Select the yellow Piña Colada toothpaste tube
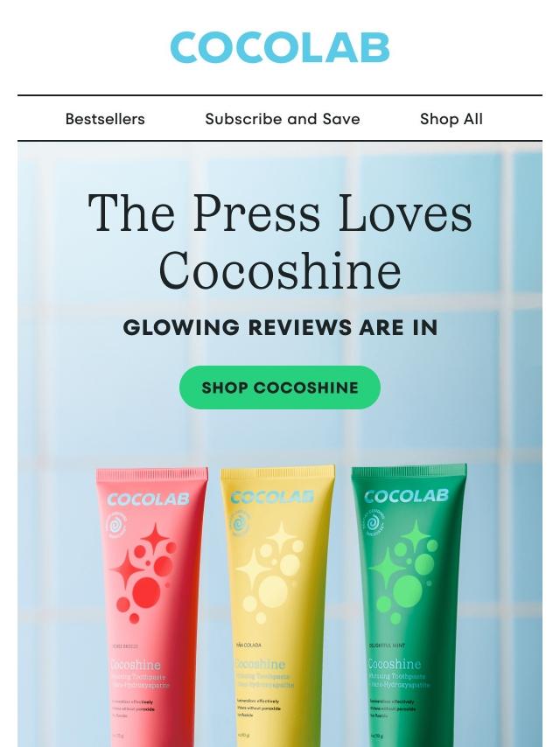 click(276, 606)
